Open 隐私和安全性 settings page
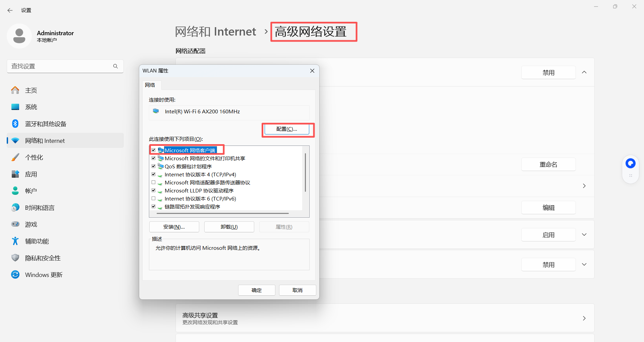The image size is (644, 342). coord(65,258)
